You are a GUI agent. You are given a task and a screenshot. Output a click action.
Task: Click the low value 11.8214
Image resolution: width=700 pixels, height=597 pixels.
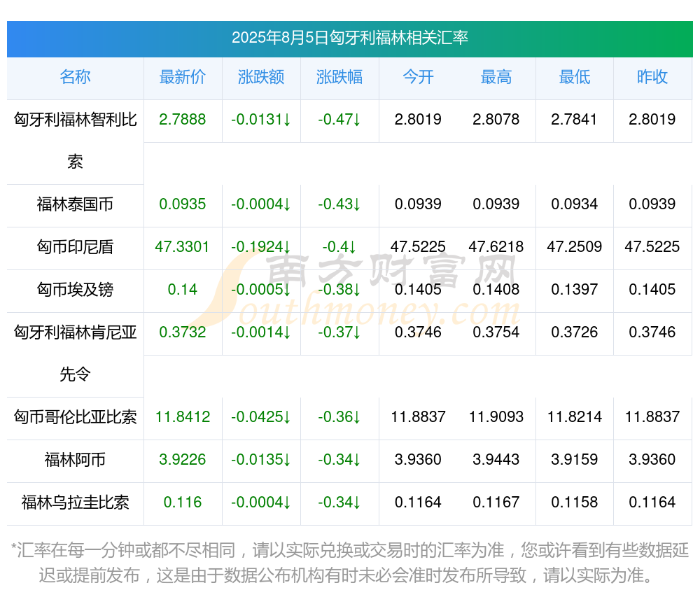575,416
